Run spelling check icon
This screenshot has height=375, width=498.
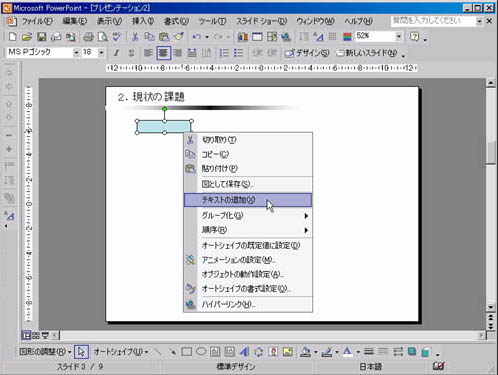point(117,37)
